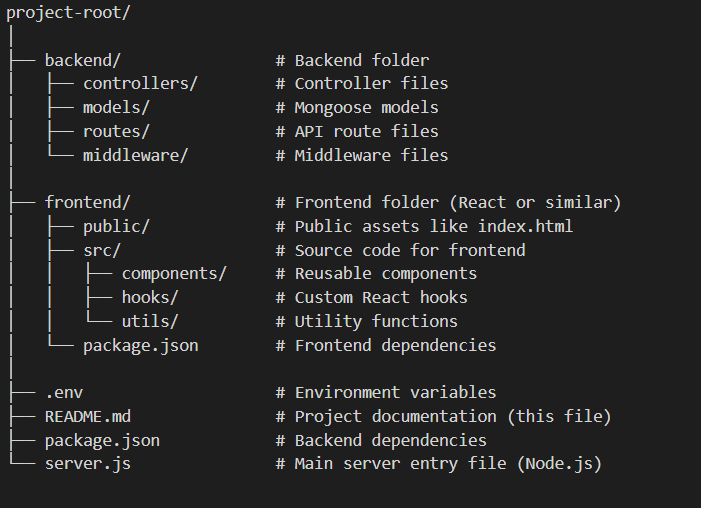
Task: Click package.json under frontend folder
Action: pyautogui.click(x=140, y=346)
